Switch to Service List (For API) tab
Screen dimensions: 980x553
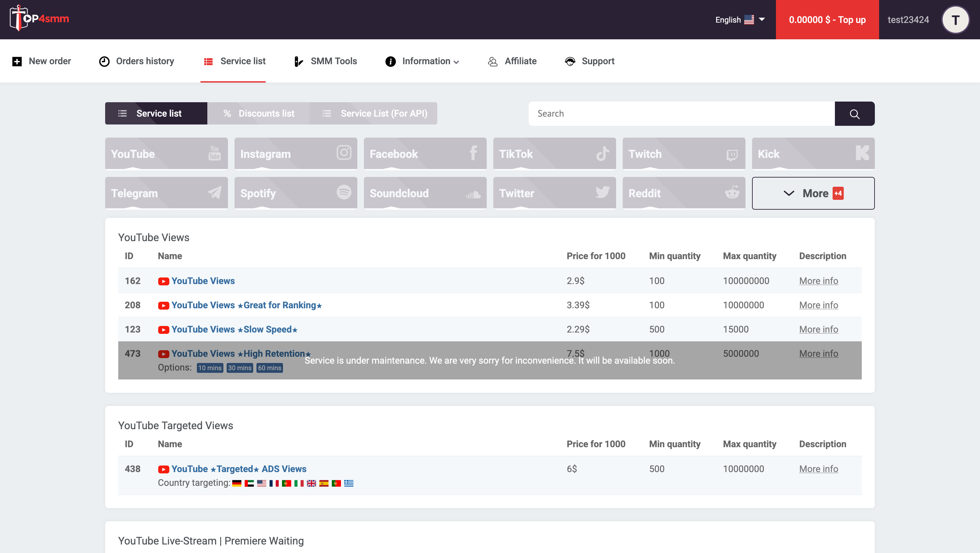tap(374, 113)
